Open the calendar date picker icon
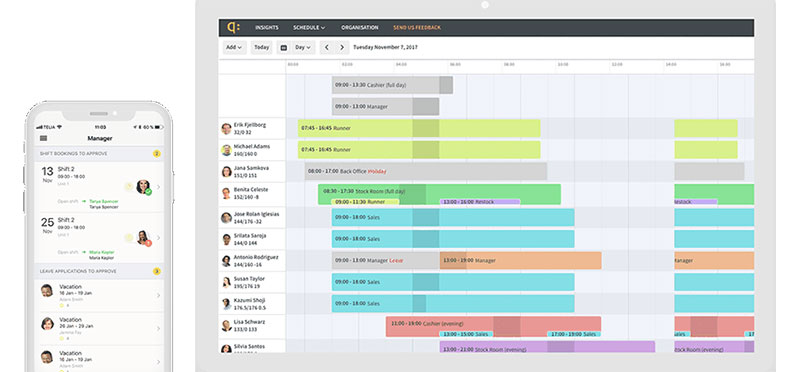This screenshot has height=372, width=800. point(284,47)
